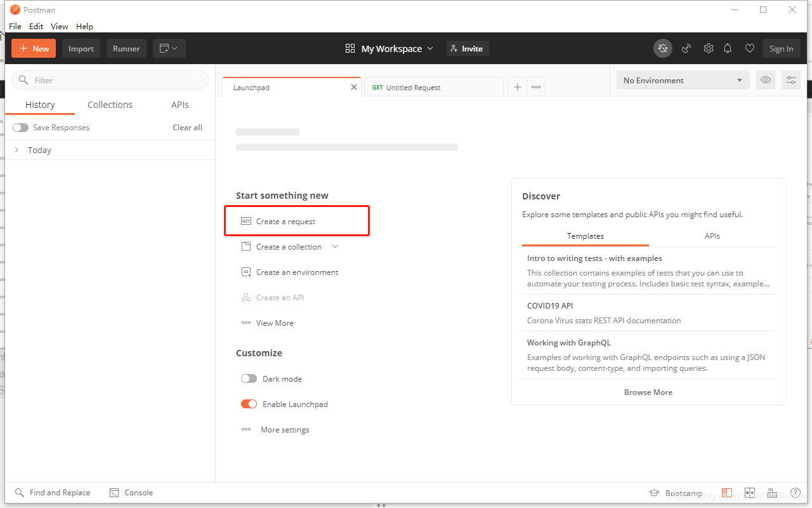
Task: Click the Create an environment icon
Action: coord(246,272)
